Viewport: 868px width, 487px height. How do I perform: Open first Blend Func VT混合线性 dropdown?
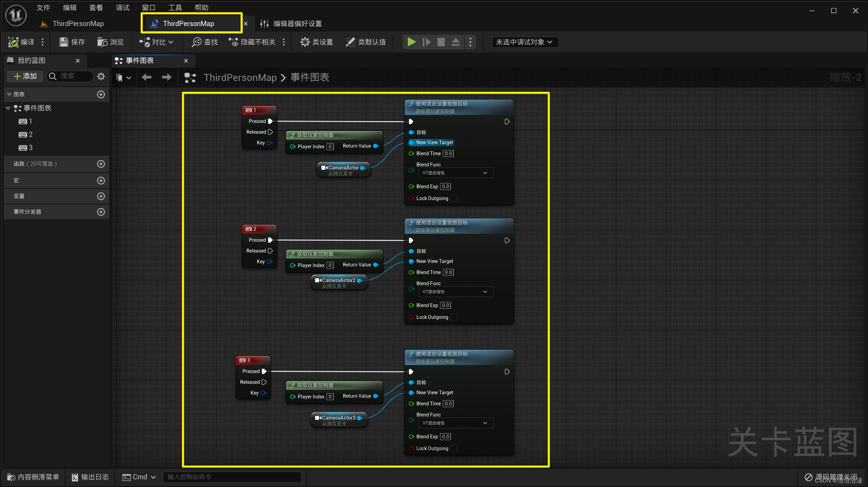(455, 173)
